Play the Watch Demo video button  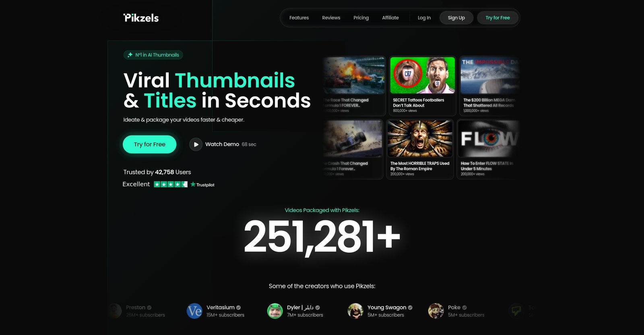[x=196, y=144]
